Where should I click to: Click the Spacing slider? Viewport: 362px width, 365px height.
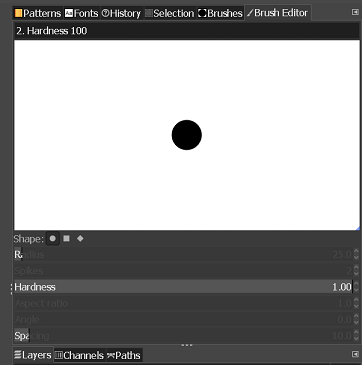(183, 336)
